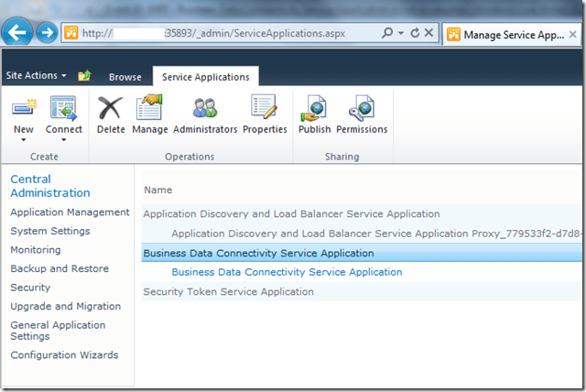Switch to the Browse ribbon tab

[125, 77]
